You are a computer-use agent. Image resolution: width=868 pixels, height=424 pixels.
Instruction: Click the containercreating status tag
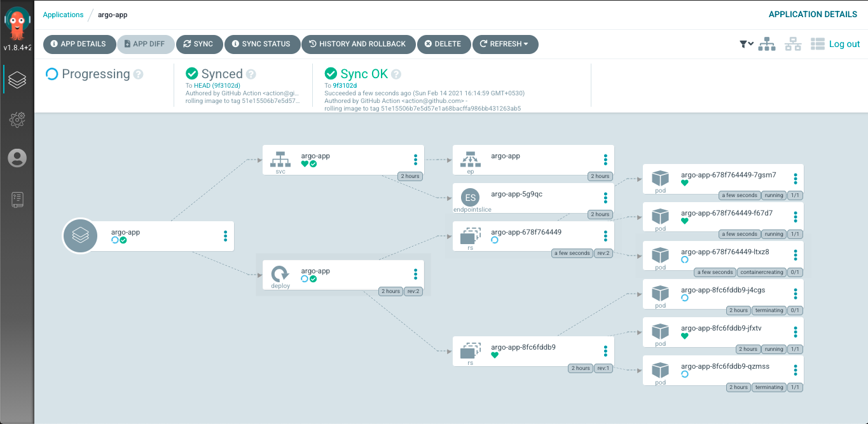pyautogui.click(x=762, y=272)
